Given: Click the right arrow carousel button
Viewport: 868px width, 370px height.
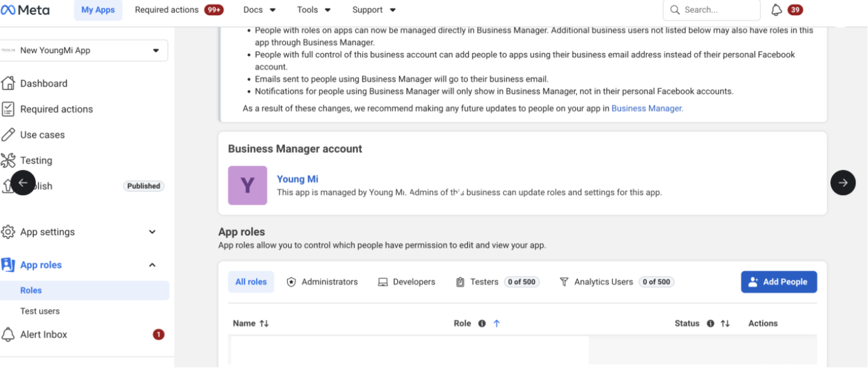Looking at the screenshot, I should [x=843, y=182].
